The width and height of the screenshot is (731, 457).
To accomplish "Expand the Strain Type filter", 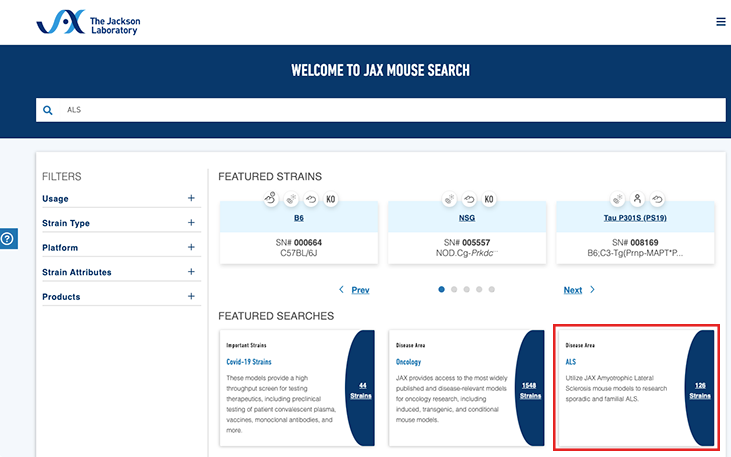I will [191, 222].
